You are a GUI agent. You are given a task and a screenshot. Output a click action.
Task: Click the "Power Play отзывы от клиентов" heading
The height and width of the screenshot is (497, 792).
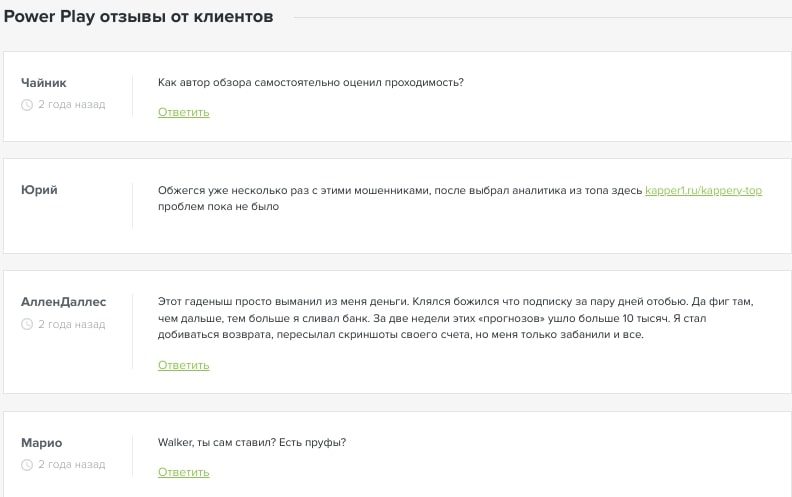138,17
